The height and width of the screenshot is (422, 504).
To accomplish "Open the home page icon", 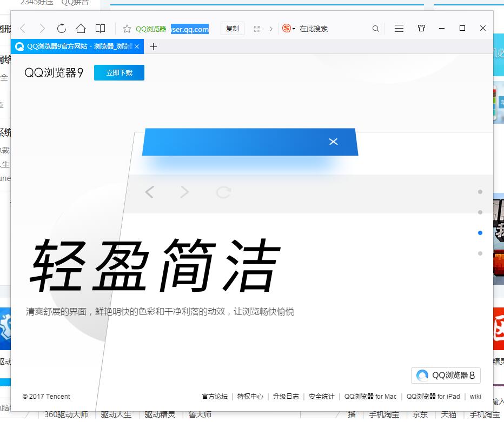I will pos(81,29).
